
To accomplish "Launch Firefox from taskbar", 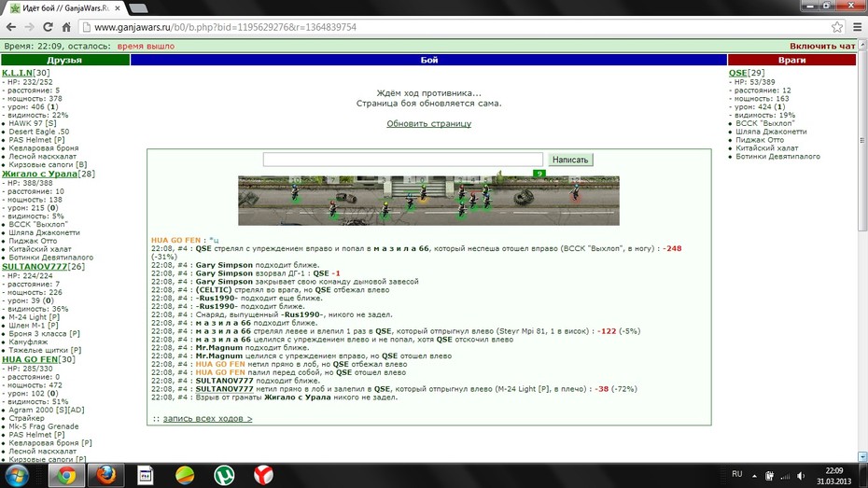I will click(x=105, y=475).
